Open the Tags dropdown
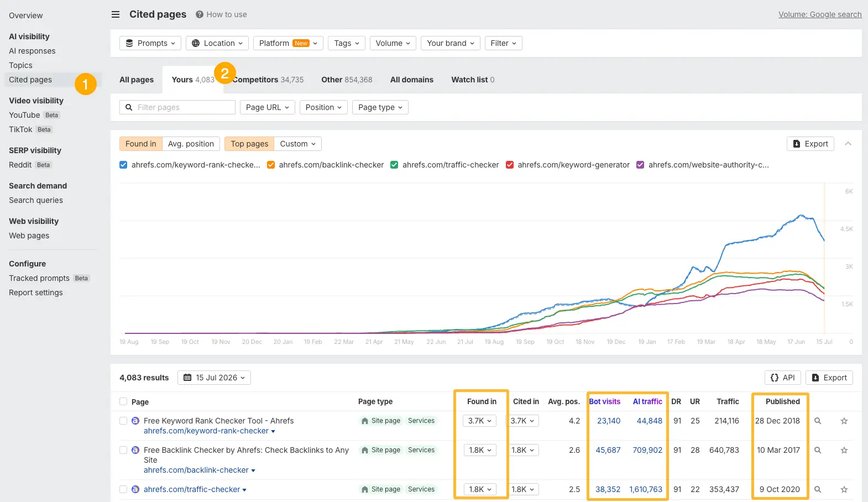 click(347, 43)
